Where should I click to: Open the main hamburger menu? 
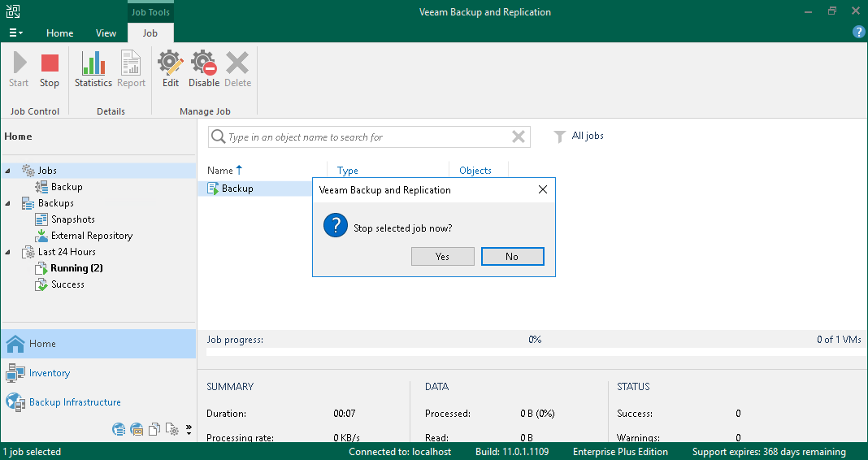tap(15, 33)
